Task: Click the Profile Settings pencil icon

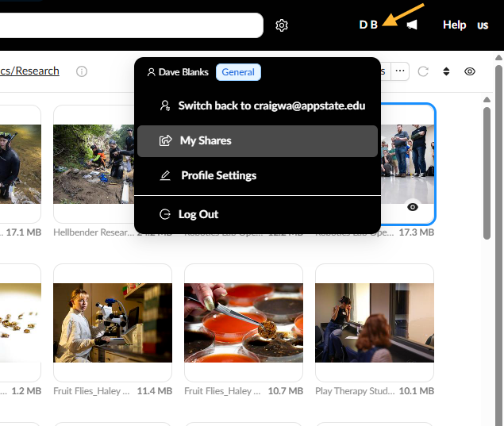Action: pyautogui.click(x=165, y=175)
